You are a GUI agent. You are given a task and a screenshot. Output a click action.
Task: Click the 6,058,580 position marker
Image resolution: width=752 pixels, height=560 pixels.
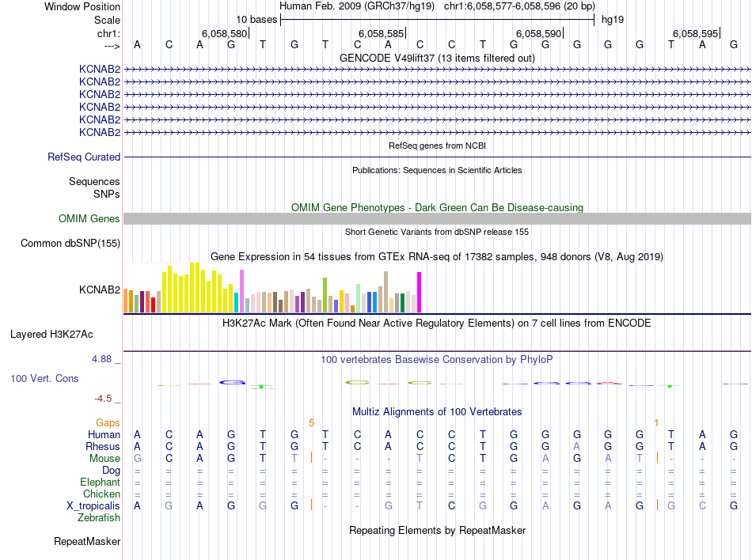[x=224, y=33]
